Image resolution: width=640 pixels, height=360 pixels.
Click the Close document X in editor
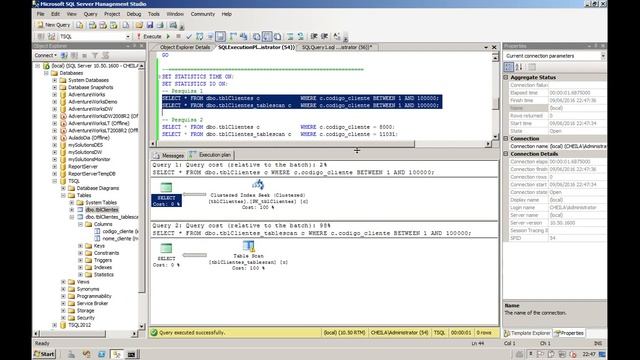coord(494,47)
